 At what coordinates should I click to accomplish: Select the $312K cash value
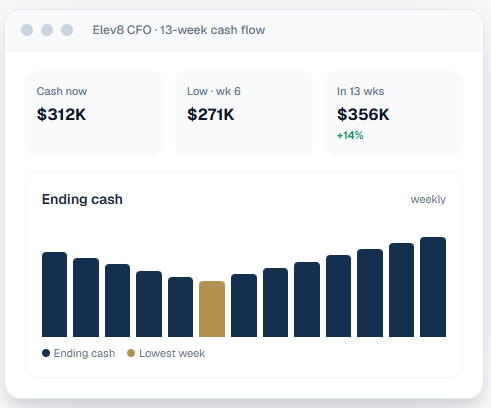(x=61, y=114)
